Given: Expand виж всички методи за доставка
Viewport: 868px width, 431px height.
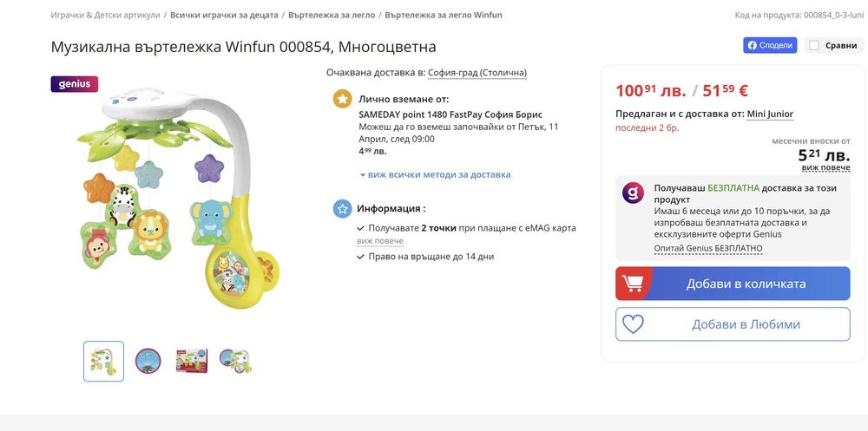Looking at the screenshot, I should (x=435, y=174).
